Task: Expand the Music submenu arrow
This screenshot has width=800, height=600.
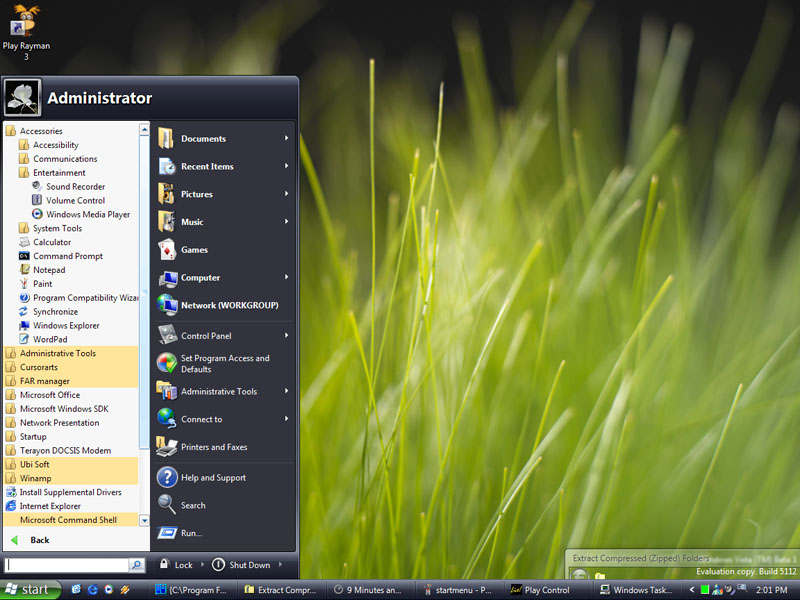Action: 287,221
